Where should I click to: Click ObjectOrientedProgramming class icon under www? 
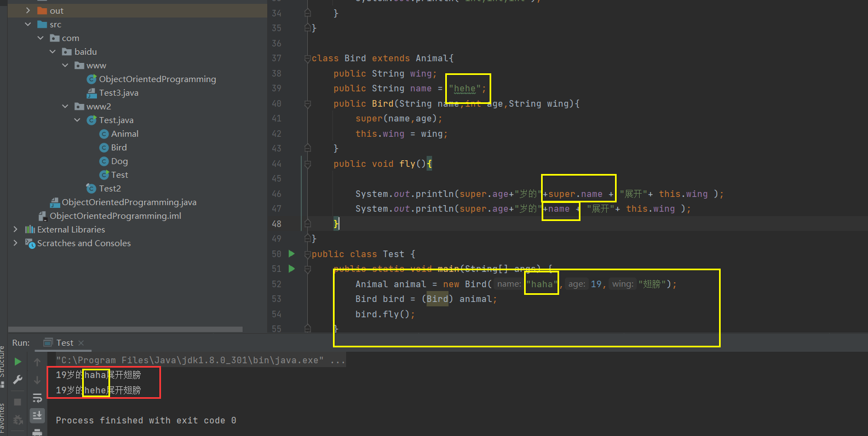pos(92,79)
